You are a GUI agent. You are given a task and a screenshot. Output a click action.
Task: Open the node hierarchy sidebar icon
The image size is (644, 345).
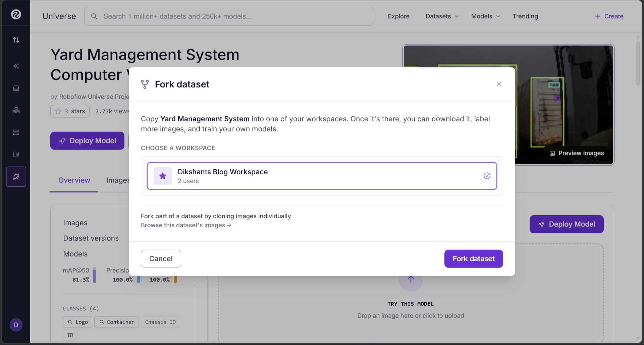pyautogui.click(x=16, y=110)
